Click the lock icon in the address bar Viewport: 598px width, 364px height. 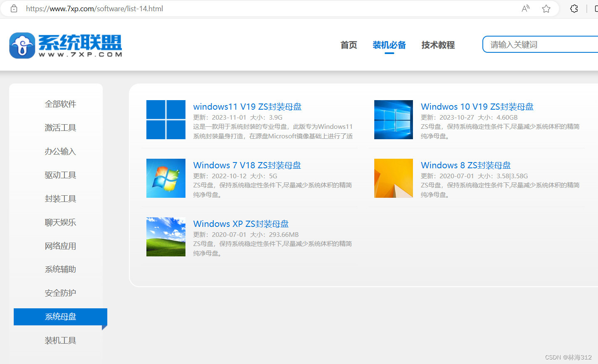click(x=14, y=8)
